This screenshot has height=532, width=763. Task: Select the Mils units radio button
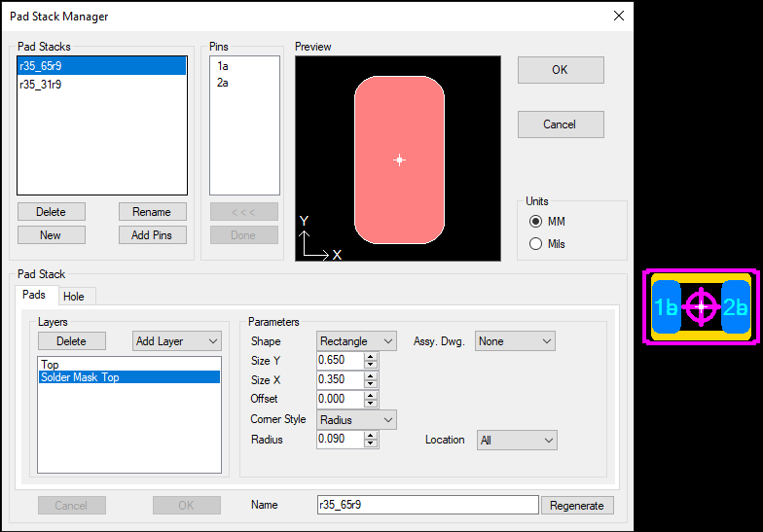coord(535,244)
